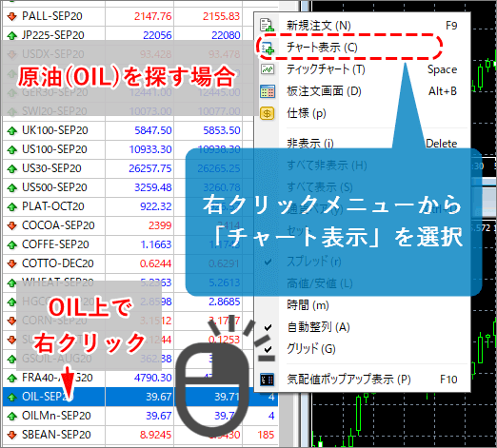Select the US30-SEP20 symbol
Image resolution: width=497 pixels, height=448 pixels.
[51, 168]
